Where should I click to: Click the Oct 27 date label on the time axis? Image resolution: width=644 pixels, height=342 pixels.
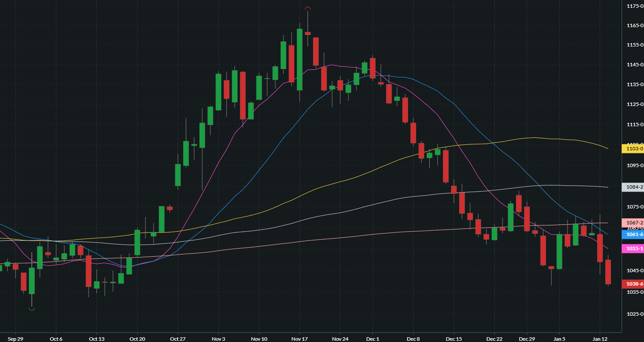[177, 339]
